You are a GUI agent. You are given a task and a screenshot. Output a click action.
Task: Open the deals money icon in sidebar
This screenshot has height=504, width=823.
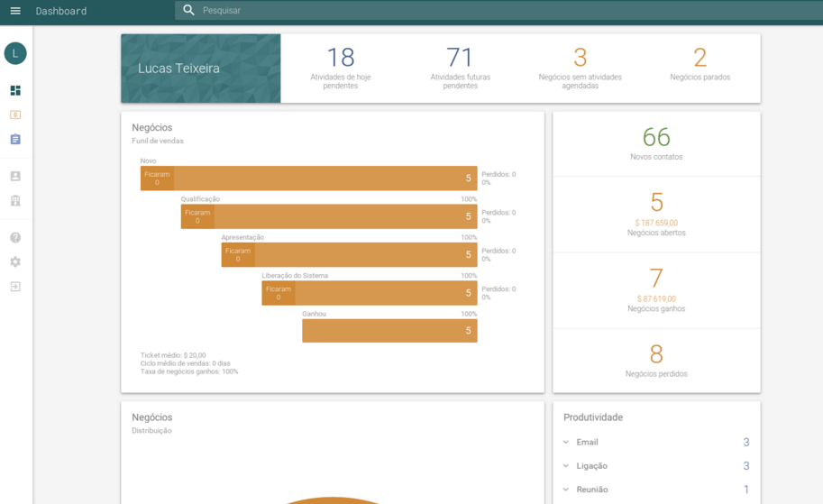(15, 115)
